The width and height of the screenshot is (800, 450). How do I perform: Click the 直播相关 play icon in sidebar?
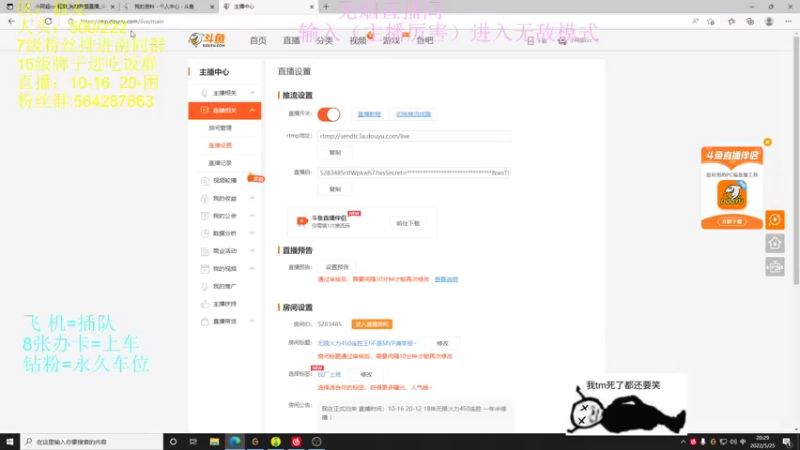click(x=205, y=110)
